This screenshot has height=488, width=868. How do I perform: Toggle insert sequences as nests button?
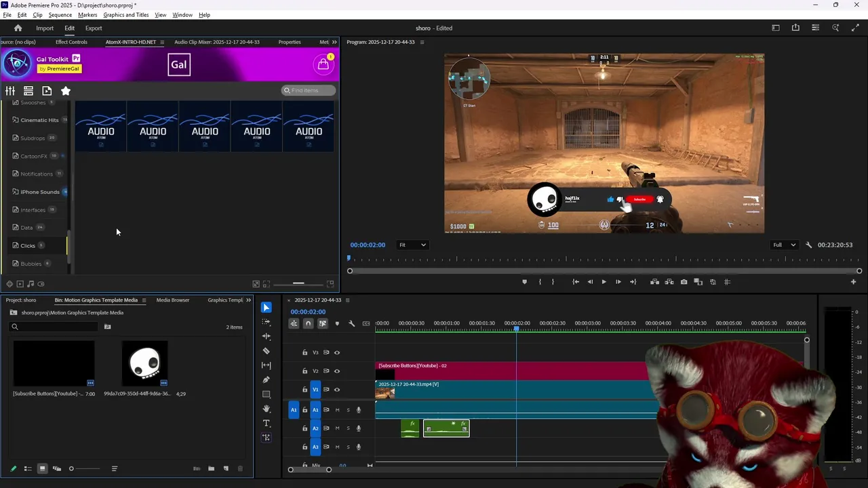click(x=294, y=323)
